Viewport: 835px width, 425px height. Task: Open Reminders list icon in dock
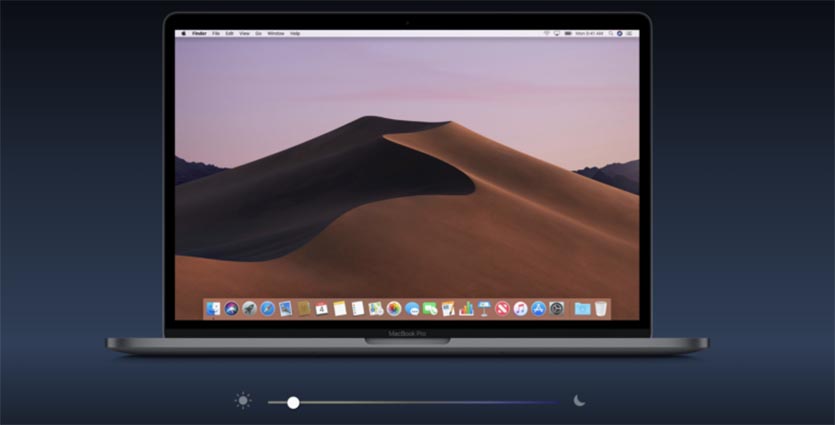point(358,308)
